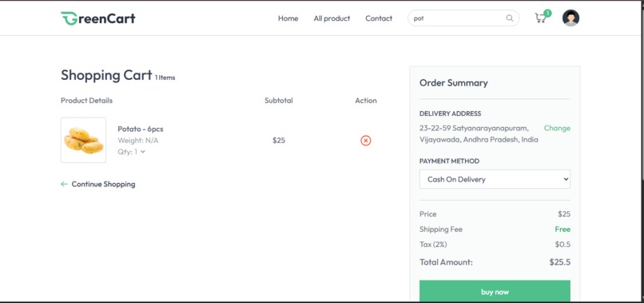The width and height of the screenshot is (644, 303).
Task: Click the buy now button
Action: pos(495,292)
